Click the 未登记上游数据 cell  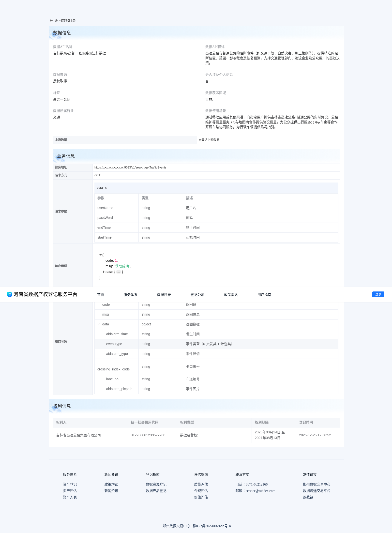click(x=269, y=140)
